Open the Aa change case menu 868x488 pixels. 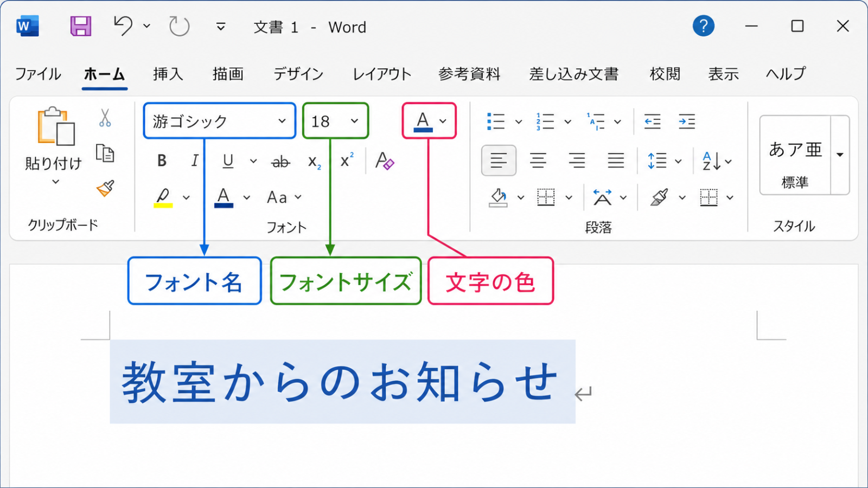click(284, 197)
